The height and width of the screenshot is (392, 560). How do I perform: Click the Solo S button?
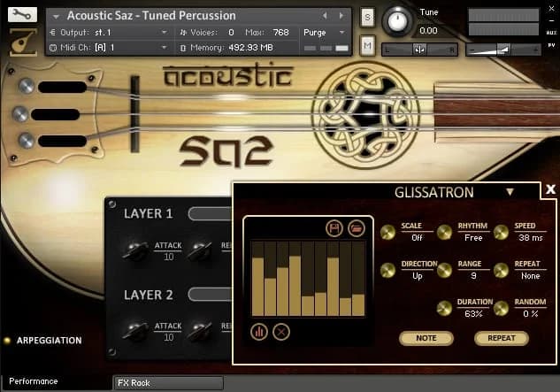tap(367, 17)
